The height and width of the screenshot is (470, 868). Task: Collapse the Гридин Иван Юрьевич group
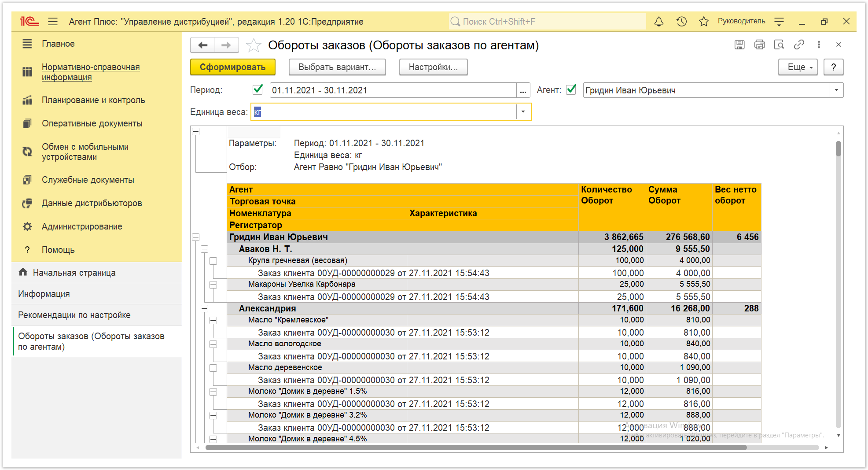click(x=196, y=237)
